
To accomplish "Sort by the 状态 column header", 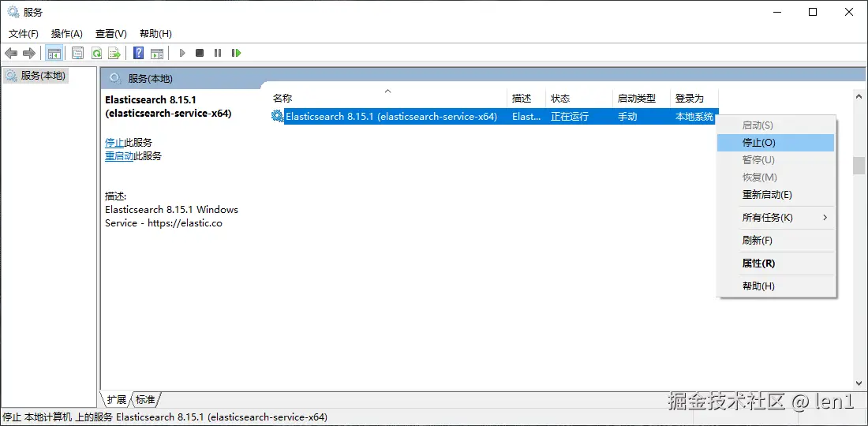I will (x=578, y=99).
